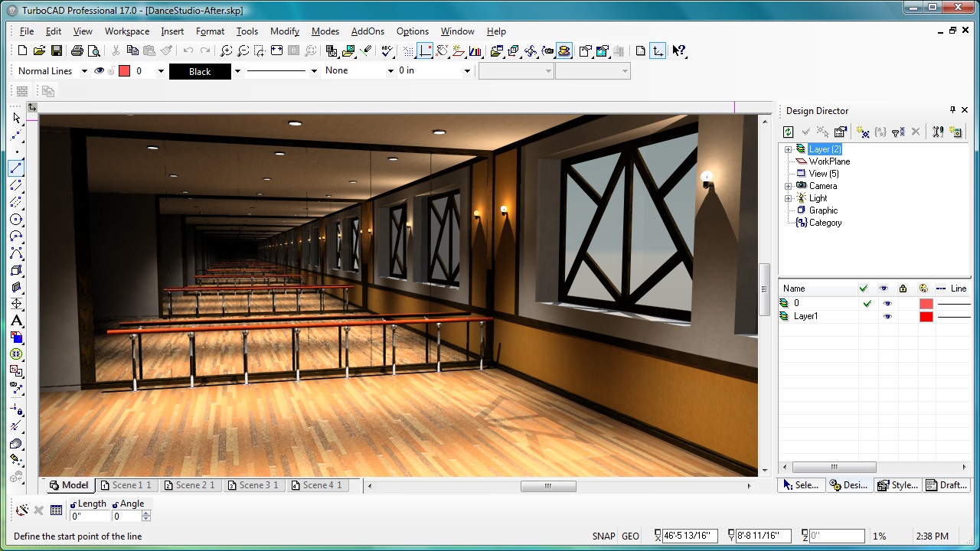The image size is (980, 551).
Task: Toggle the Angle lock in inspector bar
Action: pos(116,504)
